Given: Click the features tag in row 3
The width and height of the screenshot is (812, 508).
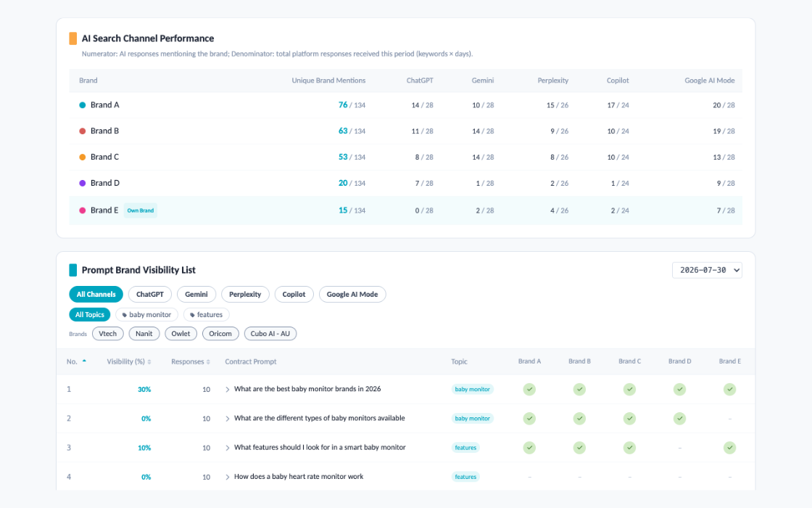Looking at the screenshot, I should coord(465,448).
